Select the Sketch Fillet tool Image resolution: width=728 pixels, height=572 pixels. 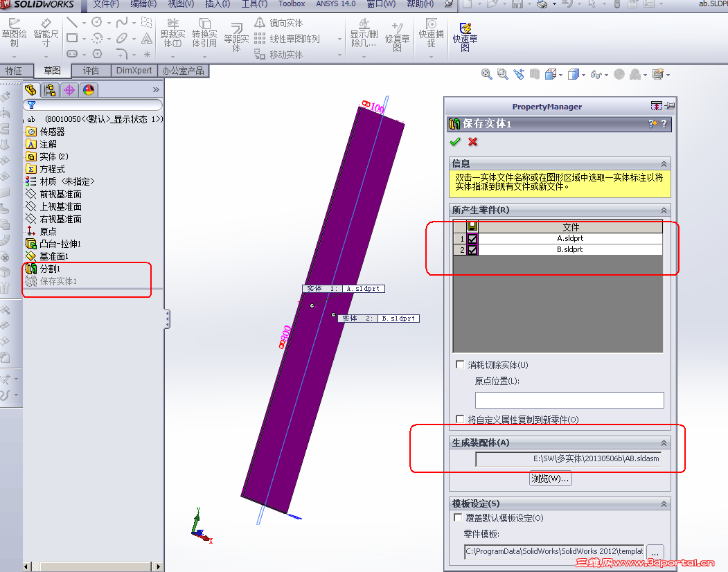(122, 54)
